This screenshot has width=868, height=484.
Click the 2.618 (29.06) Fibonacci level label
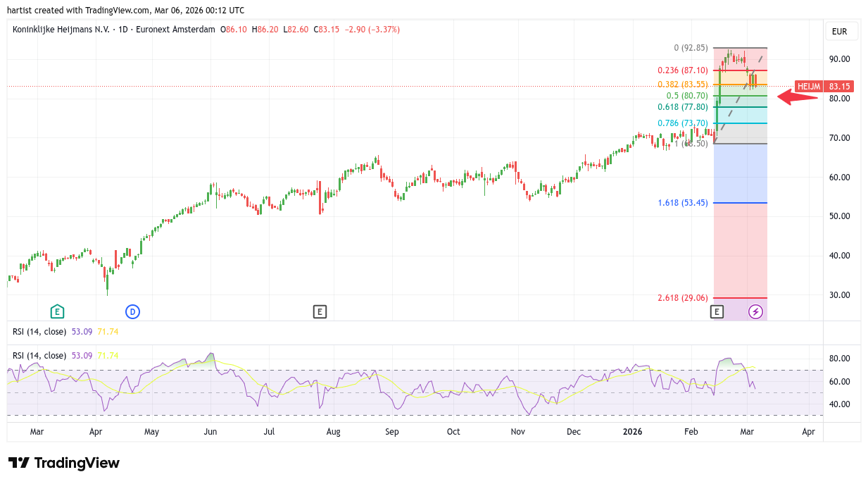click(x=682, y=298)
